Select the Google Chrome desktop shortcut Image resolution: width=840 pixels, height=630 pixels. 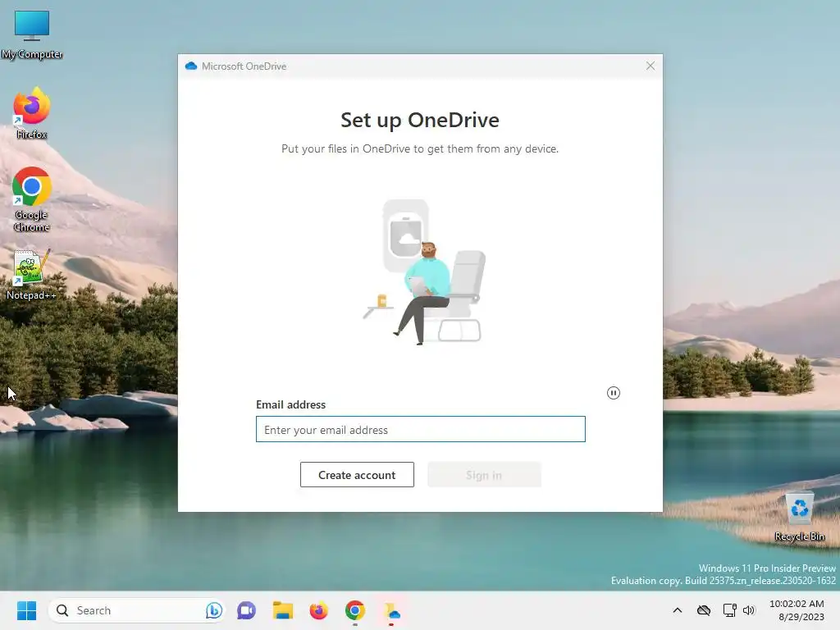pos(32,199)
